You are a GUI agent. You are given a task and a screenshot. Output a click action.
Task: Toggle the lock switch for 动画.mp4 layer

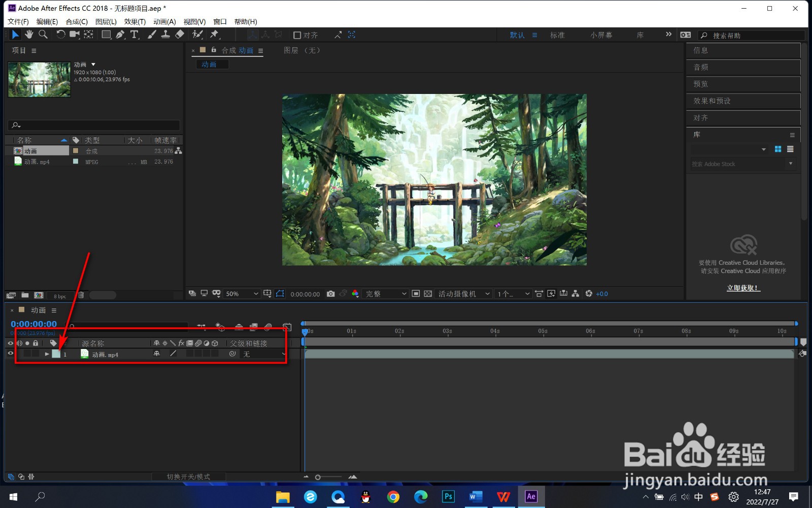pyautogui.click(x=36, y=354)
